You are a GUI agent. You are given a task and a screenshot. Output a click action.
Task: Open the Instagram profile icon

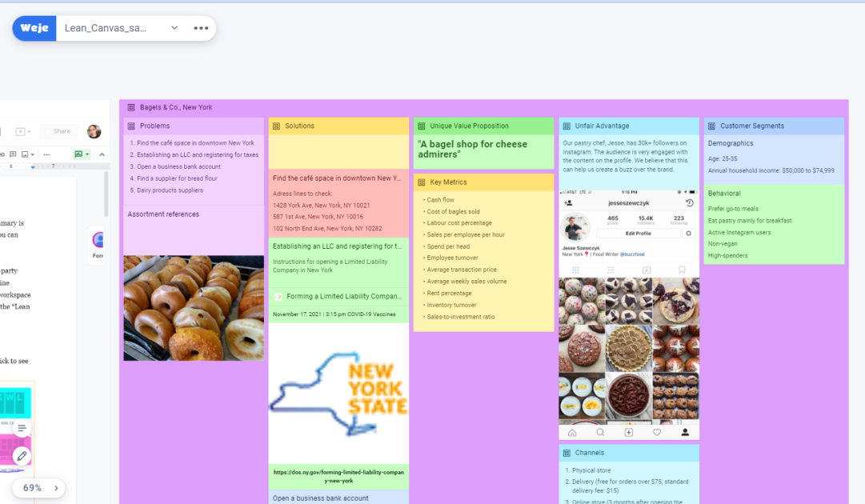686,432
